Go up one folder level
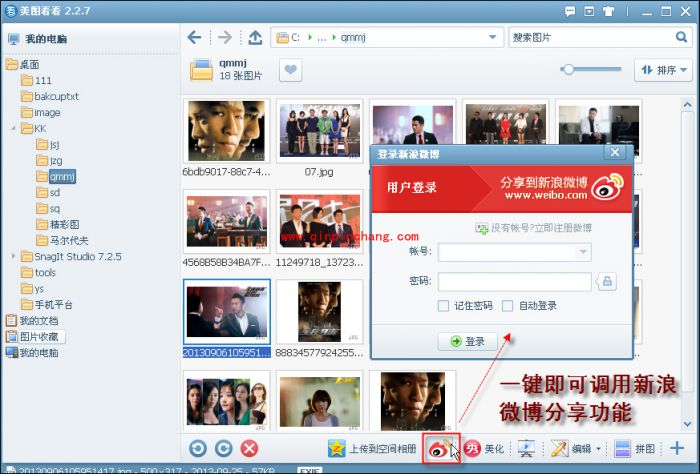The width and height of the screenshot is (700, 474). [x=254, y=38]
